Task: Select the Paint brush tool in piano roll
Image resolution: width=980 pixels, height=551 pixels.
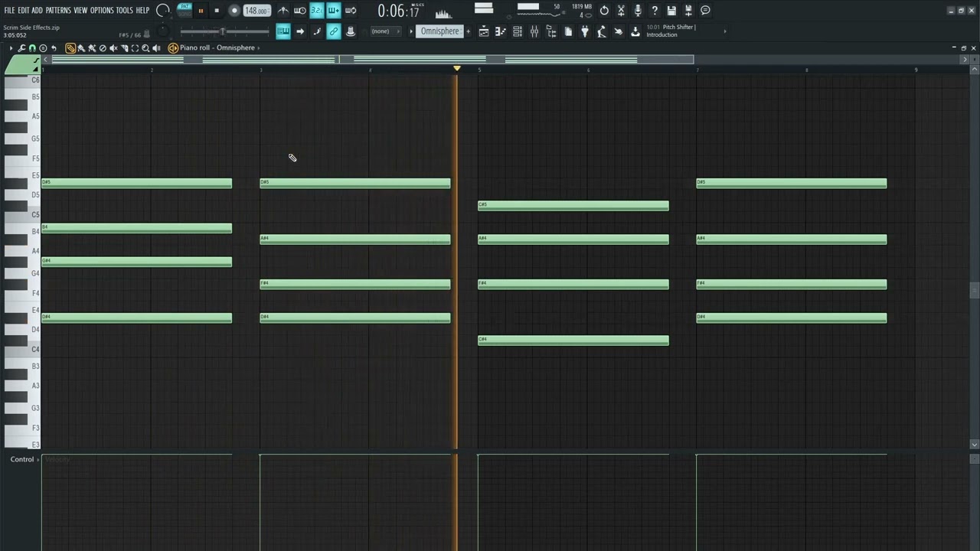Action: pos(81,47)
